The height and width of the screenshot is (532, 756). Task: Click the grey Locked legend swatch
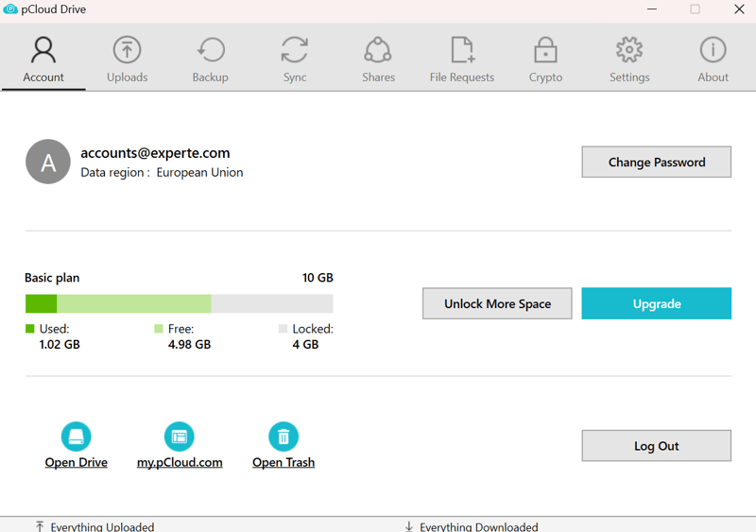pyautogui.click(x=283, y=329)
